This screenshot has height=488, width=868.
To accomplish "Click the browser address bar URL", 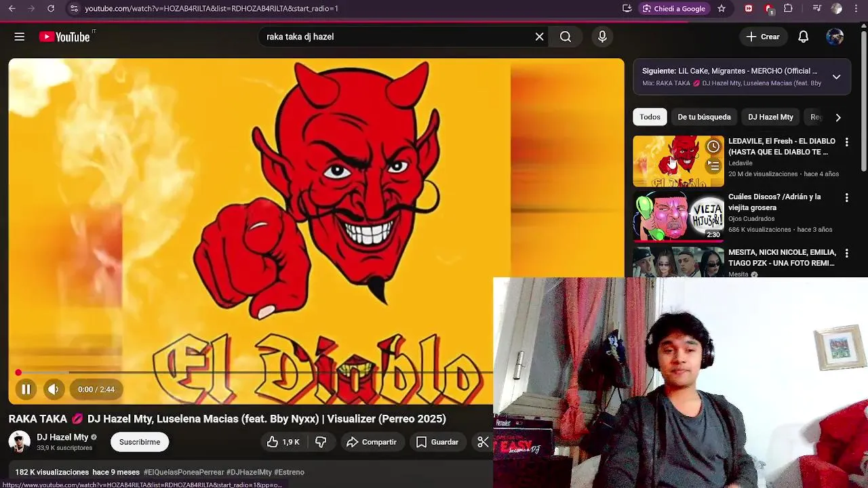I will [x=212, y=9].
